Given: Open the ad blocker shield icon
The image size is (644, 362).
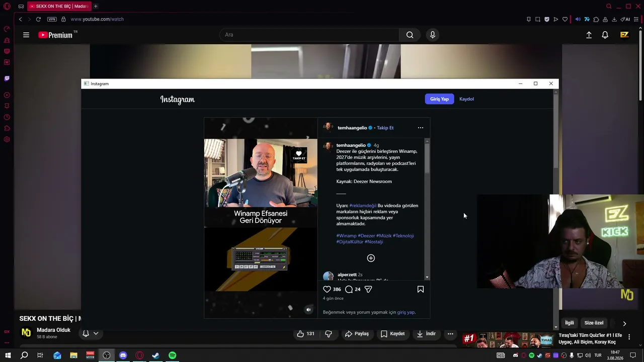Looking at the screenshot, I should [x=547, y=20].
